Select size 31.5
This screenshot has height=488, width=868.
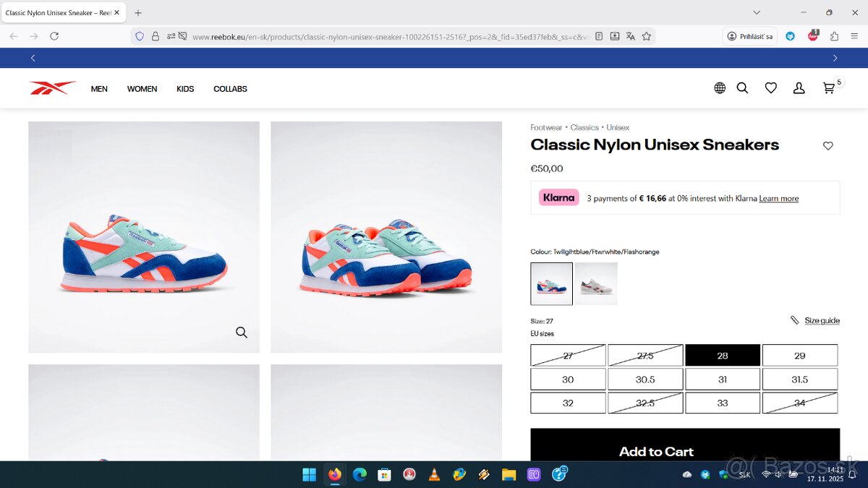point(800,379)
